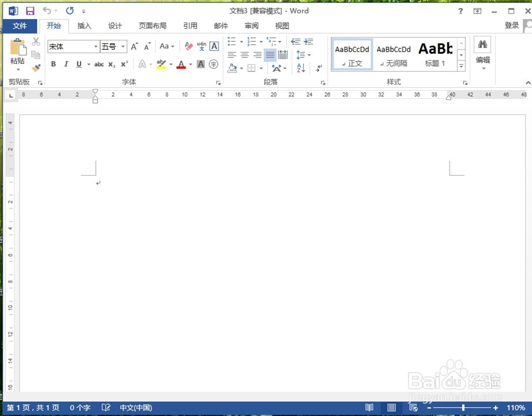Click the Sort icon in the paragraph group

[301, 68]
